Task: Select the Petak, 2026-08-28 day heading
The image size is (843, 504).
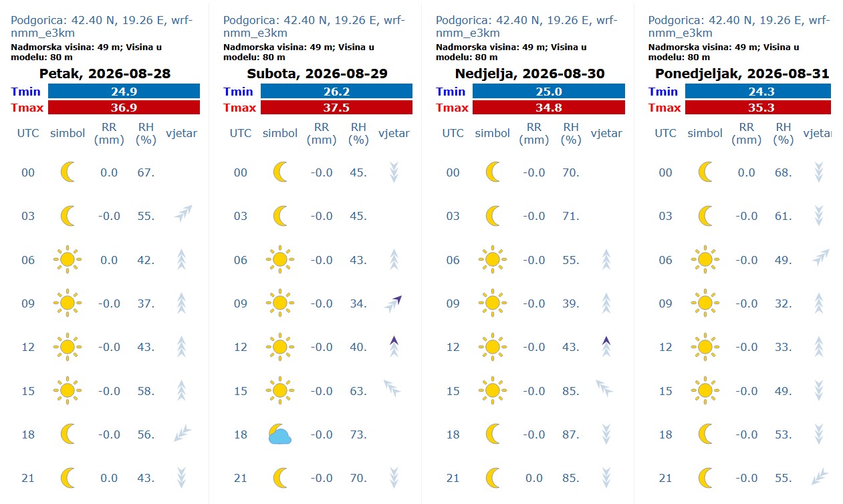Action: pos(105,74)
